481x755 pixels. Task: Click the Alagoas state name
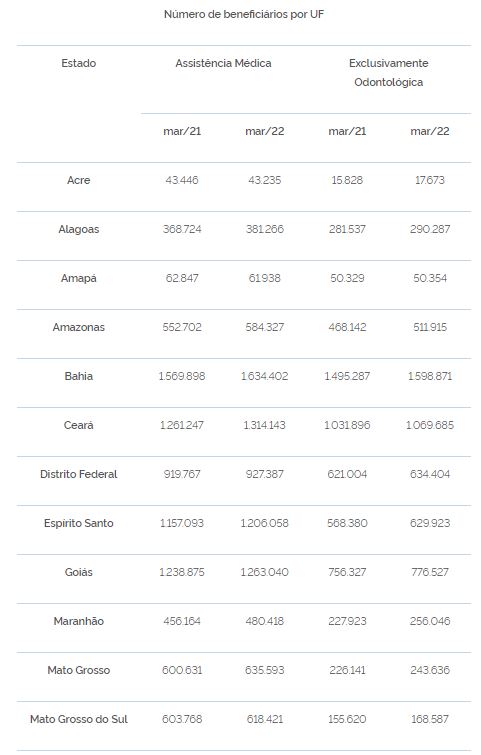pyautogui.click(x=78, y=229)
